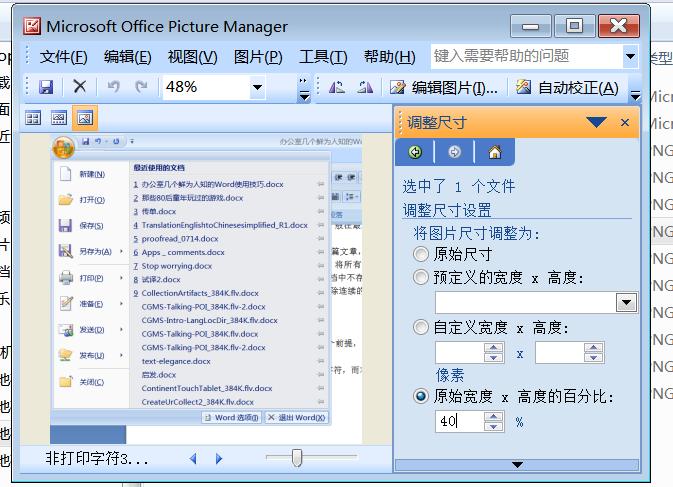Click the previewed Word screenshot image
Screen dimensions: 673x487
(x=206, y=289)
